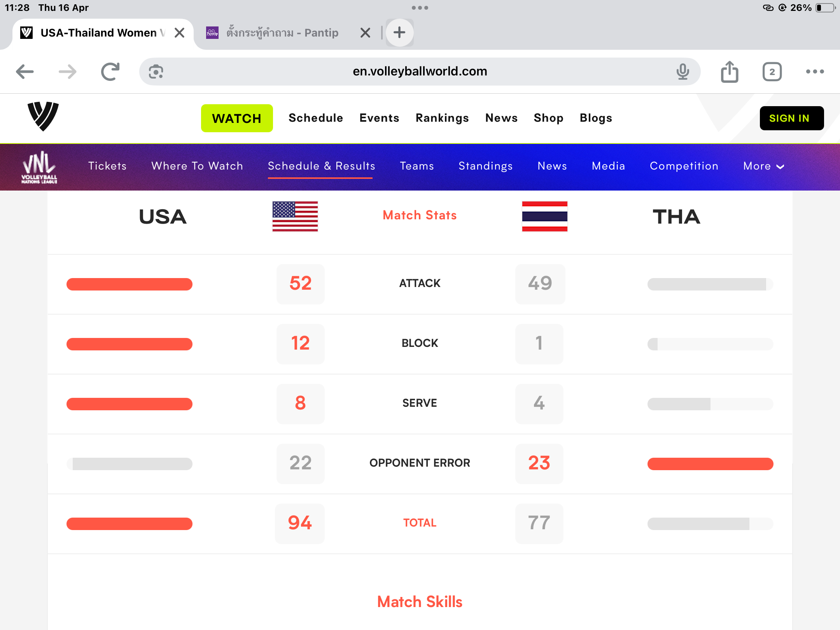This screenshot has height=630, width=840.
Task: Close the Pantip tab
Action: point(365,33)
